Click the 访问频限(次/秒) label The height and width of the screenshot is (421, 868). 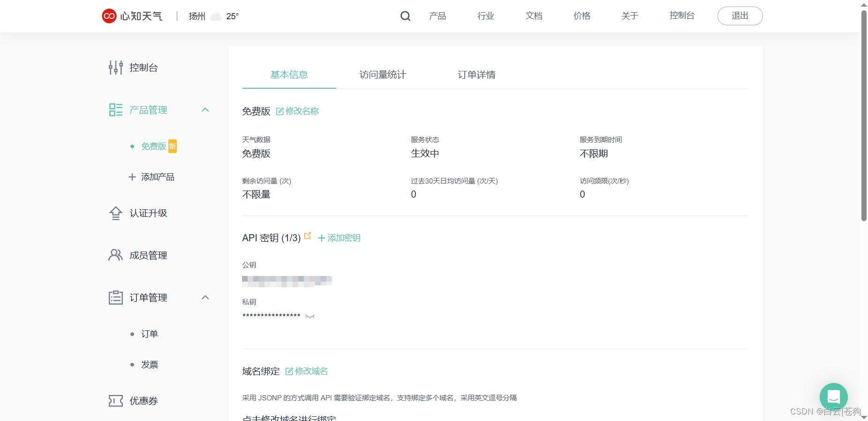(x=604, y=181)
